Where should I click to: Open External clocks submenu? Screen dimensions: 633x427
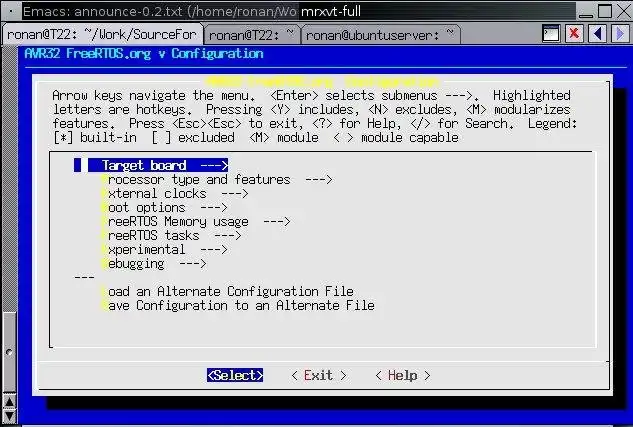174,193
